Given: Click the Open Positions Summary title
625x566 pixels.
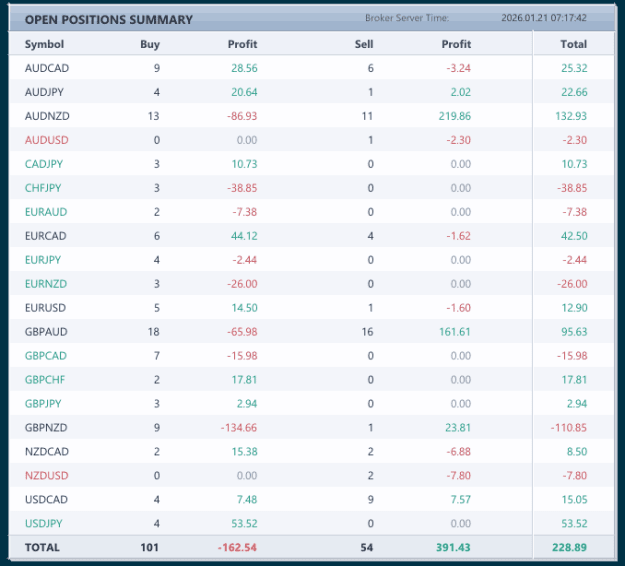Looking at the screenshot, I should [x=109, y=20].
